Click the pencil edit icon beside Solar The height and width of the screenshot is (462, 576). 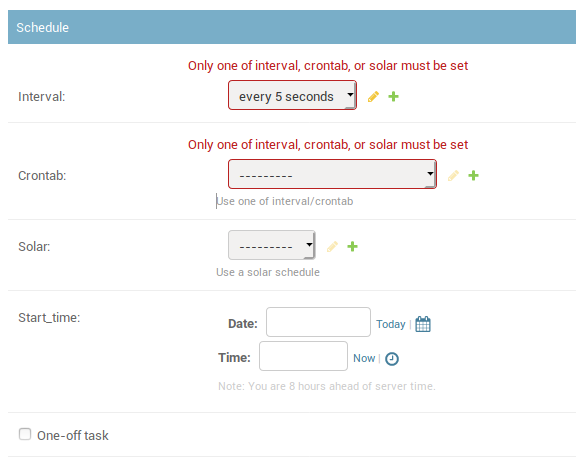click(x=332, y=246)
